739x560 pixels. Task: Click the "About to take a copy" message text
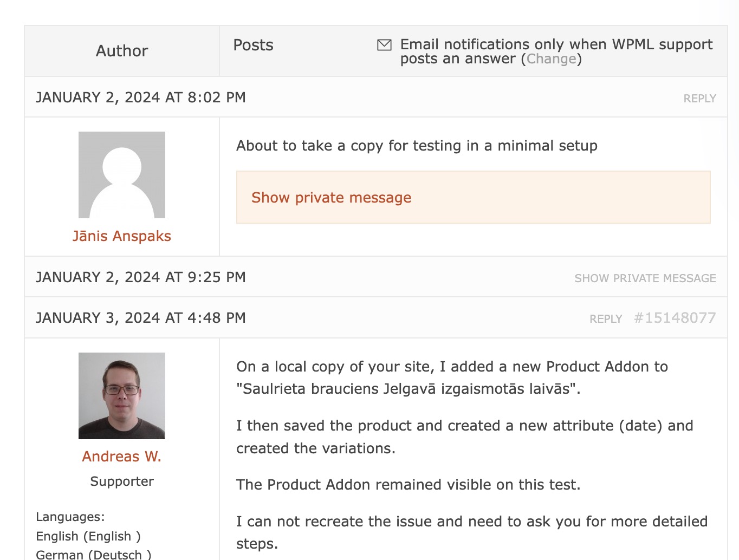pos(417,146)
